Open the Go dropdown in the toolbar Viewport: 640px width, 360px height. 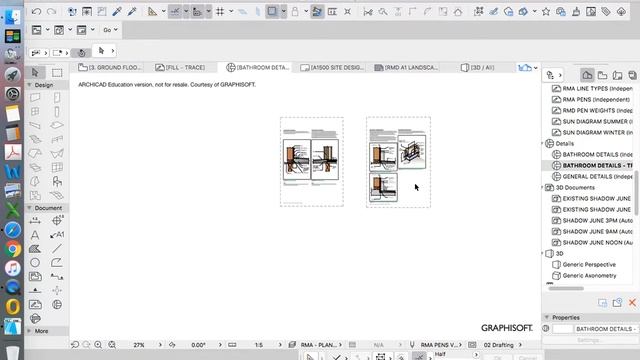(110, 30)
